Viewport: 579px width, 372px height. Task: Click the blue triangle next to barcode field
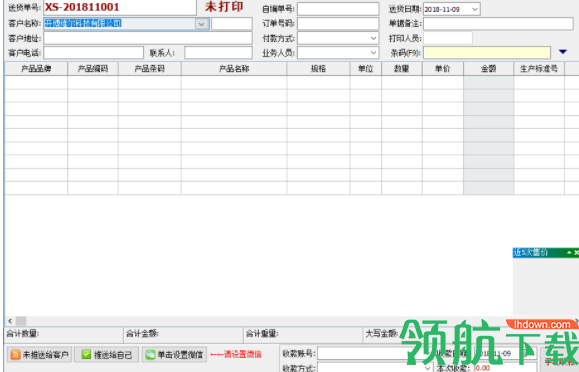coord(562,52)
